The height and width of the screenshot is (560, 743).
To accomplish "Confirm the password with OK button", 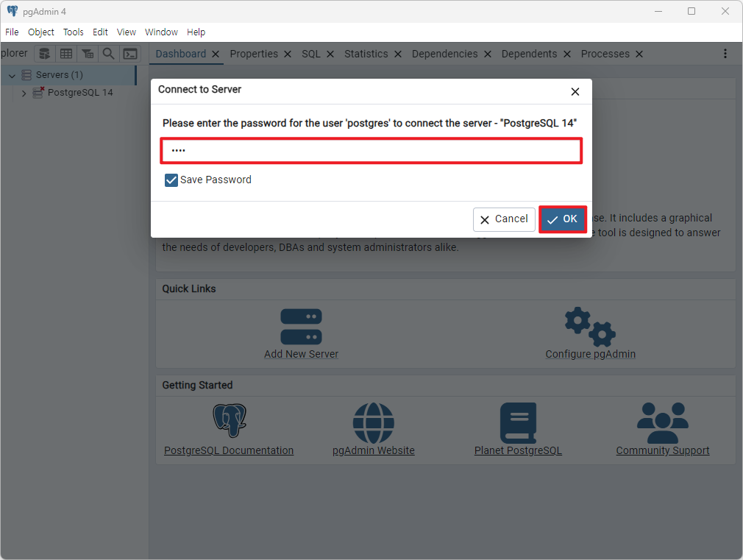I will (x=563, y=219).
